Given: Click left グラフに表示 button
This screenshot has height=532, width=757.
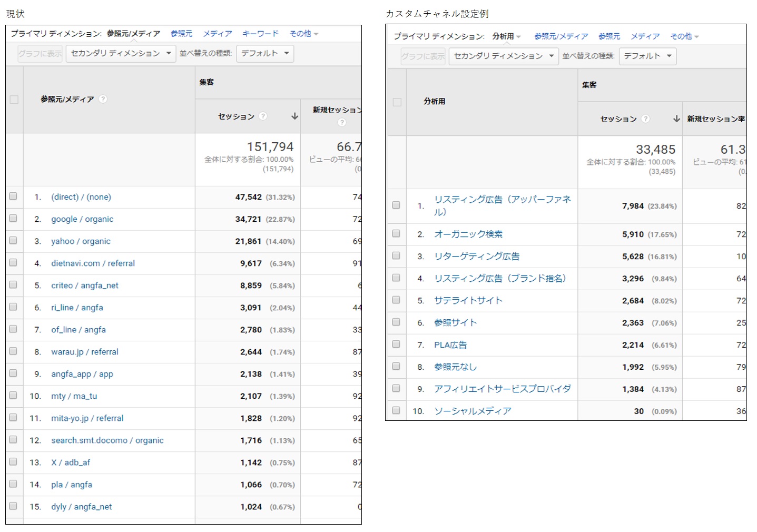Looking at the screenshot, I should (x=40, y=53).
